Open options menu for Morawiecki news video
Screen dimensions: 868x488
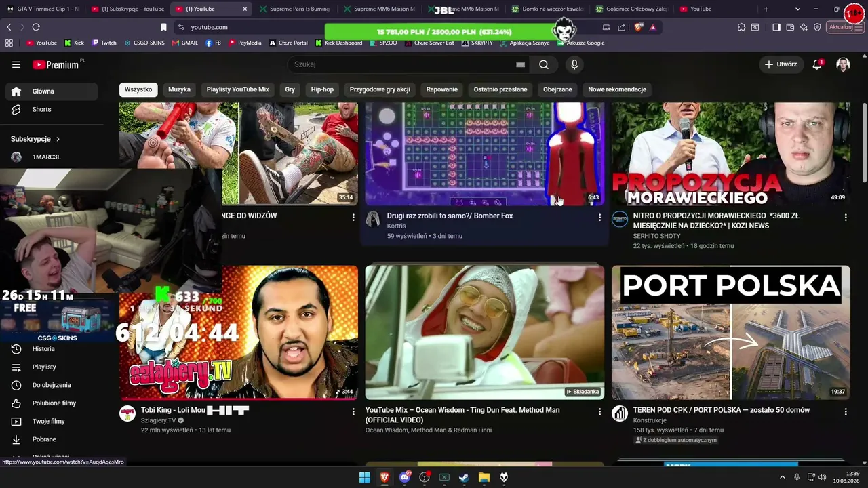(846, 218)
